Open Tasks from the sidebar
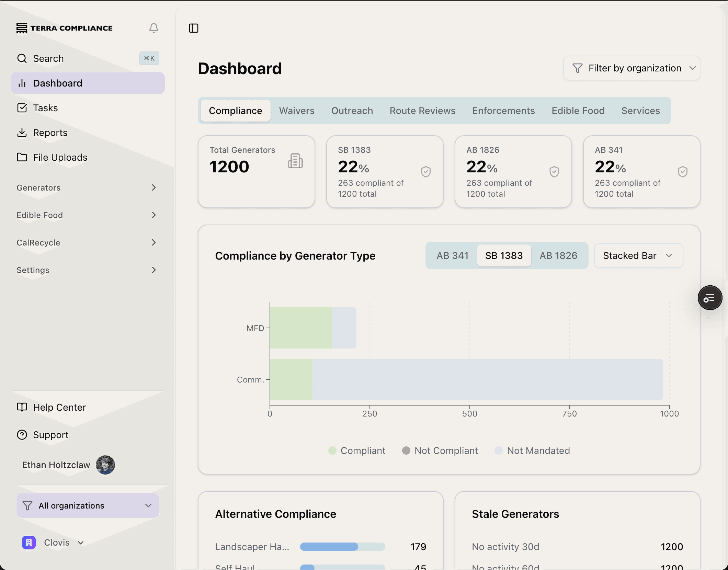The width and height of the screenshot is (728, 570). tap(45, 108)
